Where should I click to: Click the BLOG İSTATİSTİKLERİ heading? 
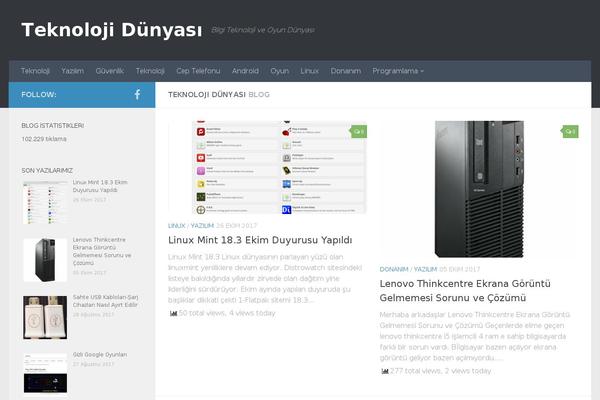click(x=53, y=126)
